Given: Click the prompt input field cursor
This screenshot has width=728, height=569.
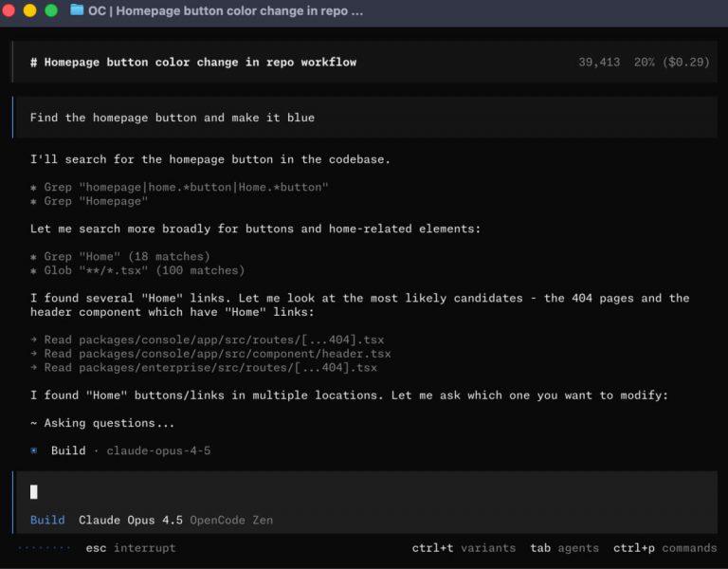Looking at the screenshot, I should pos(35,491).
